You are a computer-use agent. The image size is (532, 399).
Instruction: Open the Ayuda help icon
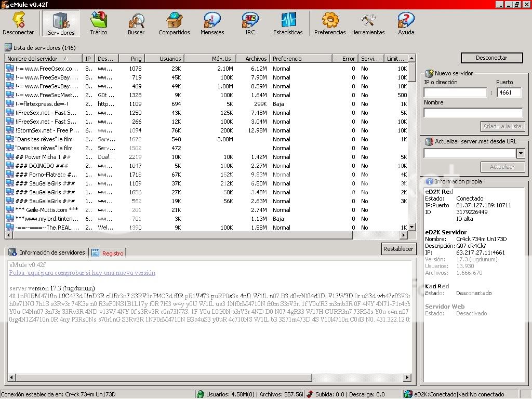pos(406,24)
